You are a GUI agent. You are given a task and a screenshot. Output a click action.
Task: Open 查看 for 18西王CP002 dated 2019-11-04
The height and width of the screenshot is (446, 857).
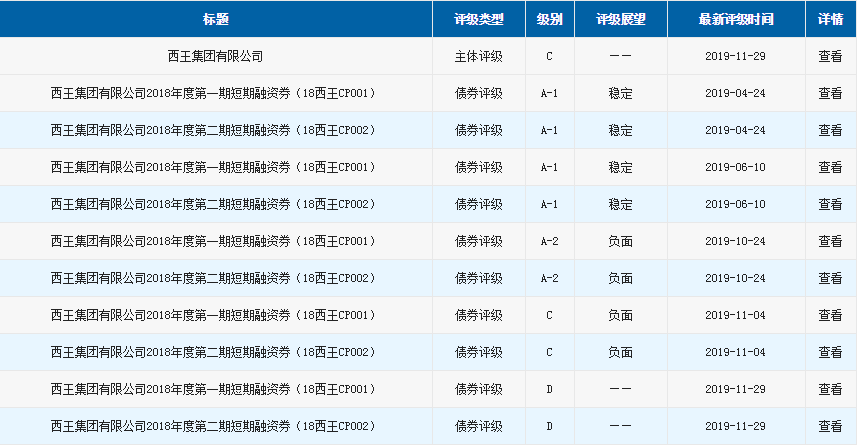coord(830,352)
